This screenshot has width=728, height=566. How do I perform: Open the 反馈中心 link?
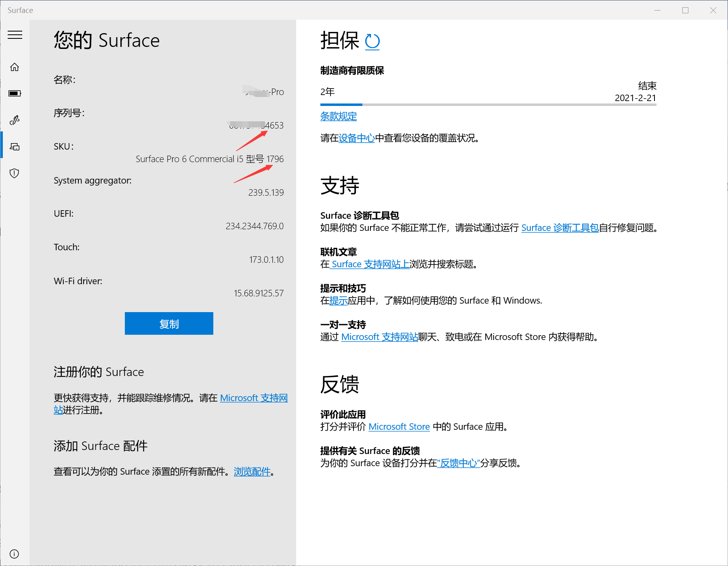click(x=459, y=463)
